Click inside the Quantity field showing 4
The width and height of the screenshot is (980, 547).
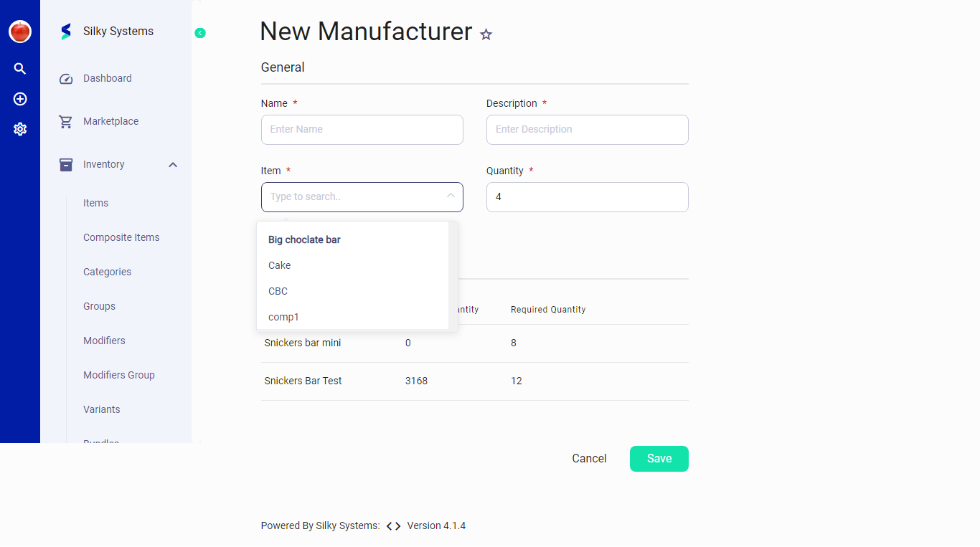point(587,196)
